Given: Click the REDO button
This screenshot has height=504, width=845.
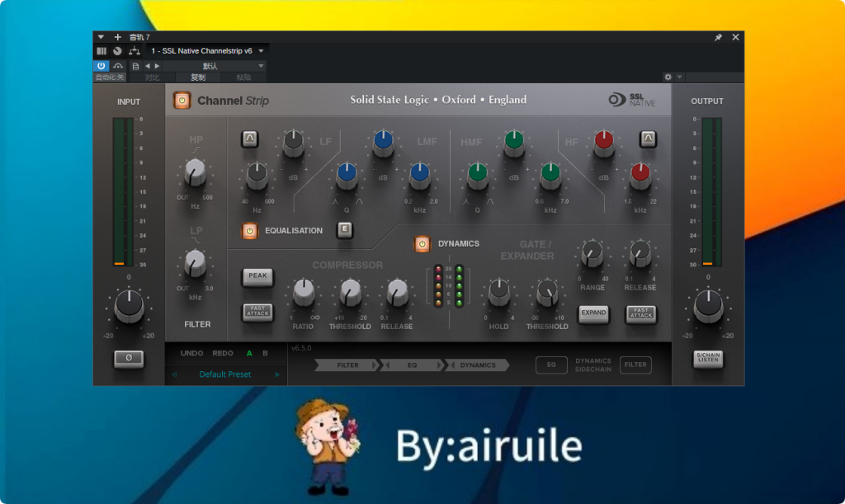Looking at the screenshot, I should [223, 353].
